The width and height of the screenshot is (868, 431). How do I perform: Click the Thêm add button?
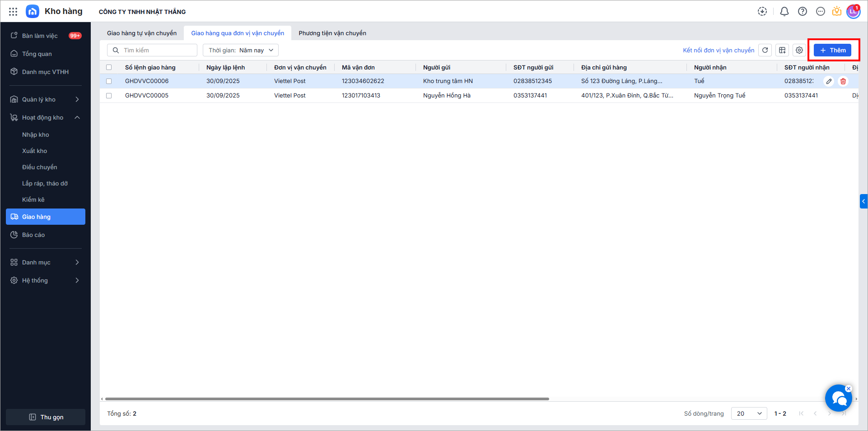click(x=832, y=50)
